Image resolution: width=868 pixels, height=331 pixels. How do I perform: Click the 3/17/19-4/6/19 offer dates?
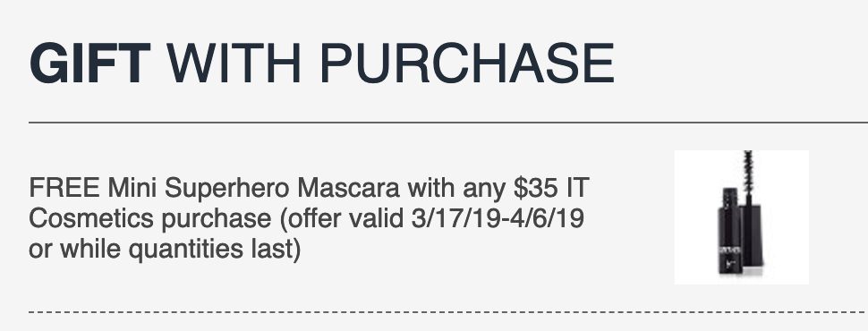click(498, 218)
